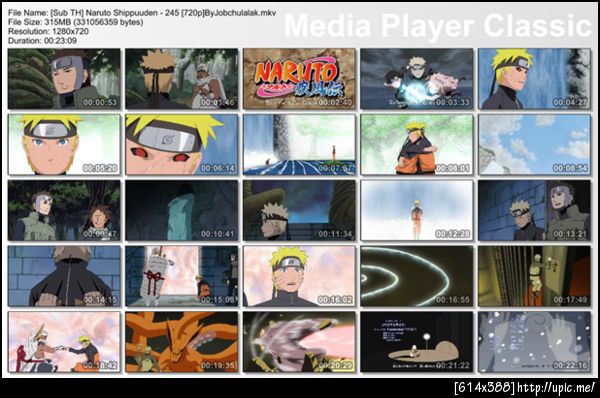Open the snowy thumbnail at 00:22:16
The width and height of the screenshot is (600, 398).
click(x=534, y=342)
